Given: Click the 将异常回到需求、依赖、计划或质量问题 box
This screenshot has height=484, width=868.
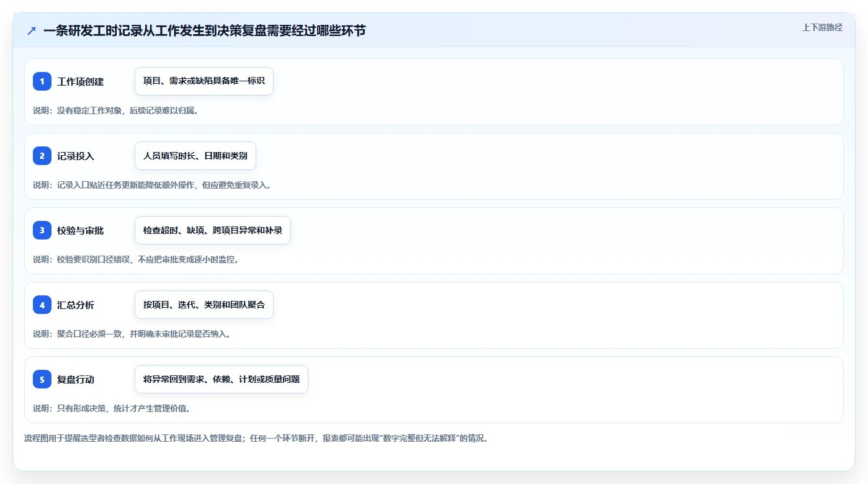Looking at the screenshot, I should (221, 379).
